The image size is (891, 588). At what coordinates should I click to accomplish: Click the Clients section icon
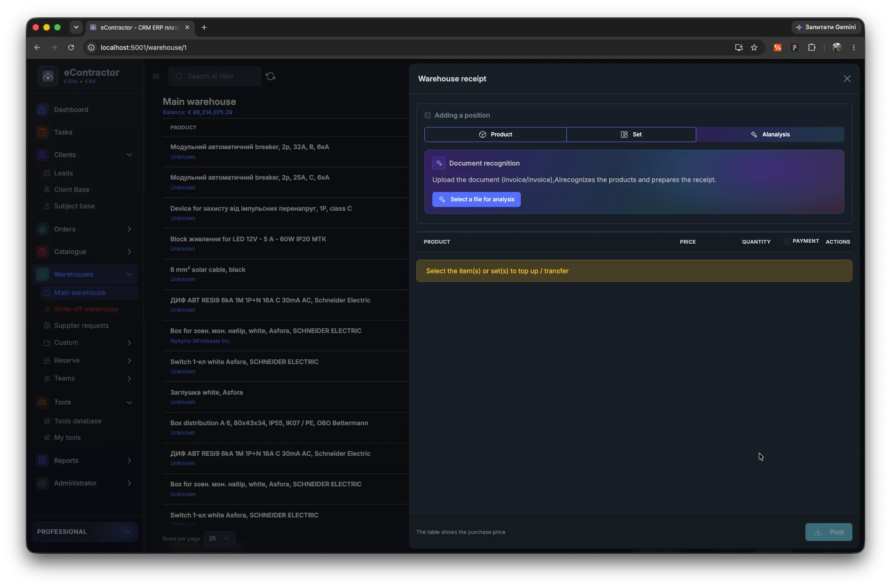tap(42, 155)
